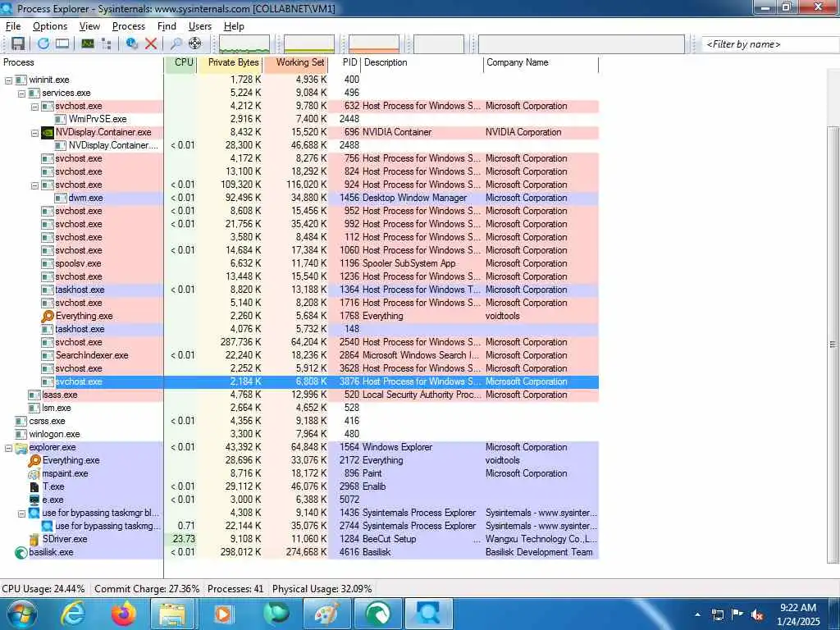Click the explorer.exe folder icon
This screenshot has width=840, height=630.
click(21, 447)
